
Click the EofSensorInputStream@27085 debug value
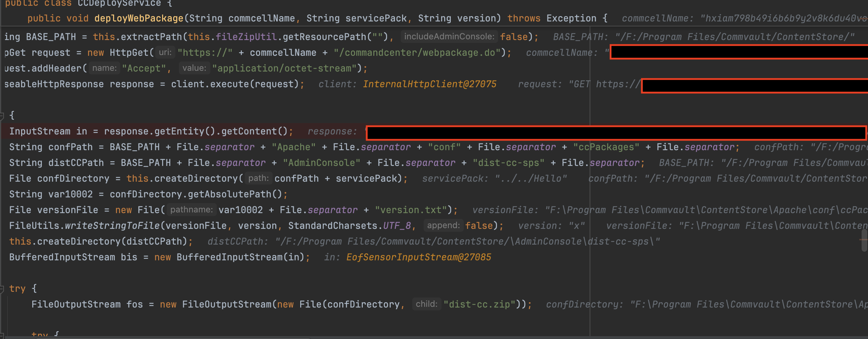(x=419, y=257)
